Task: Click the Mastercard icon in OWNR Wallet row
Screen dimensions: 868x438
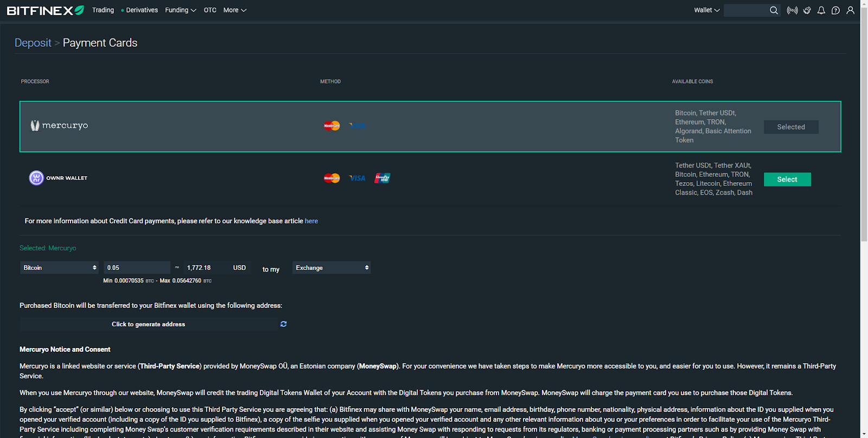Action: [x=332, y=178]
